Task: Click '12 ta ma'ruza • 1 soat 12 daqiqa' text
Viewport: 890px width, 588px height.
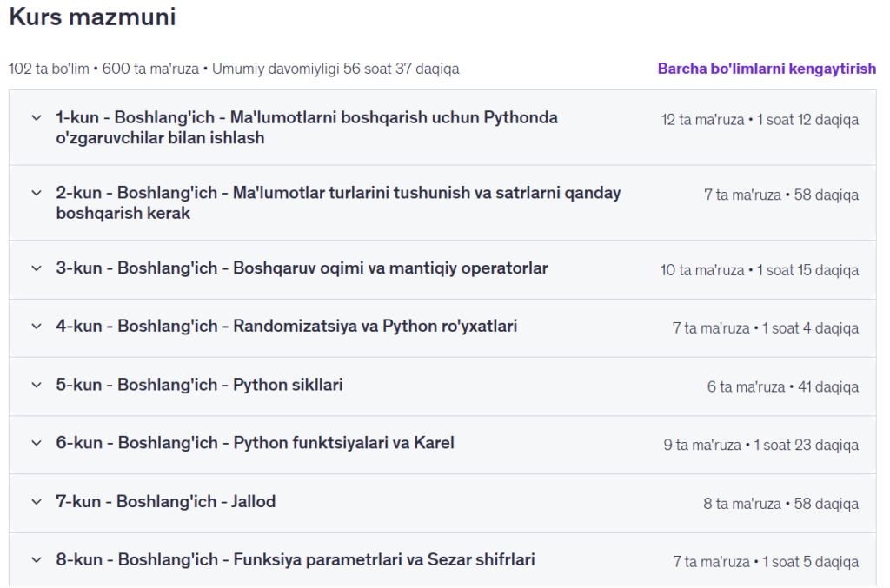Action: coord(759,120)
